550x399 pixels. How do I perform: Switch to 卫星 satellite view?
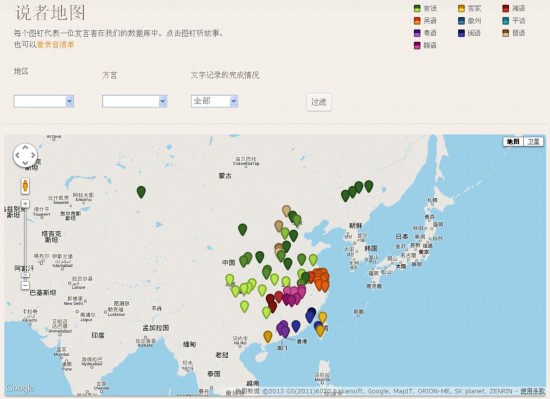tap(533, 142)
